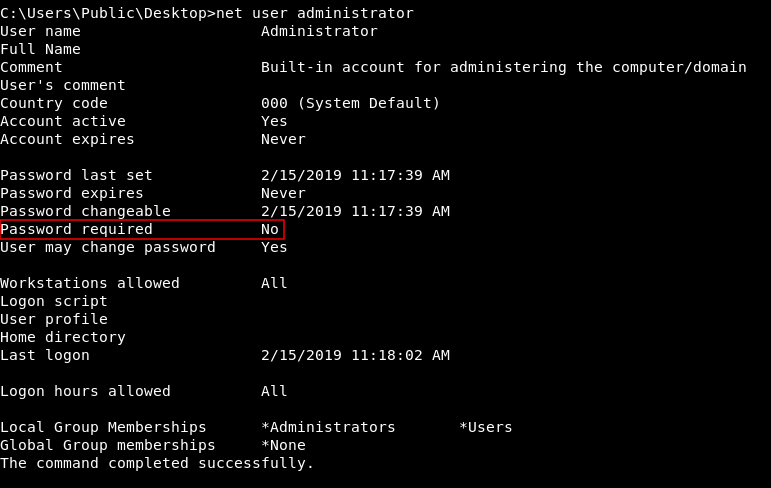Click the "All" value for Logon hours allowed
This screenshot has height=488, width=771.
pyautogui.click(x=274, y=391)
